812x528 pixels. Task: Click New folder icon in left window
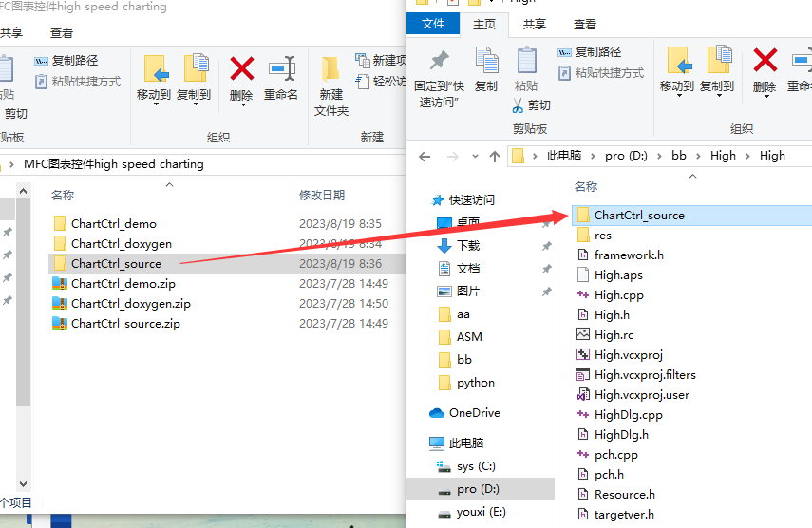click(x=330, y=70)
